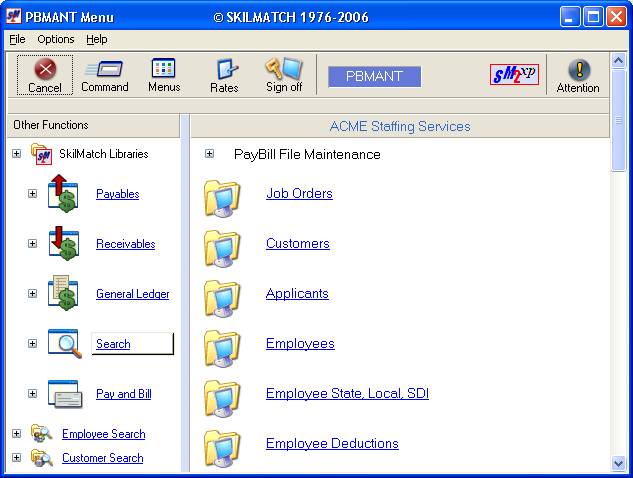Click the SM2xp logo icon
This screenshot has height=478, width=633.
[514, 74]
